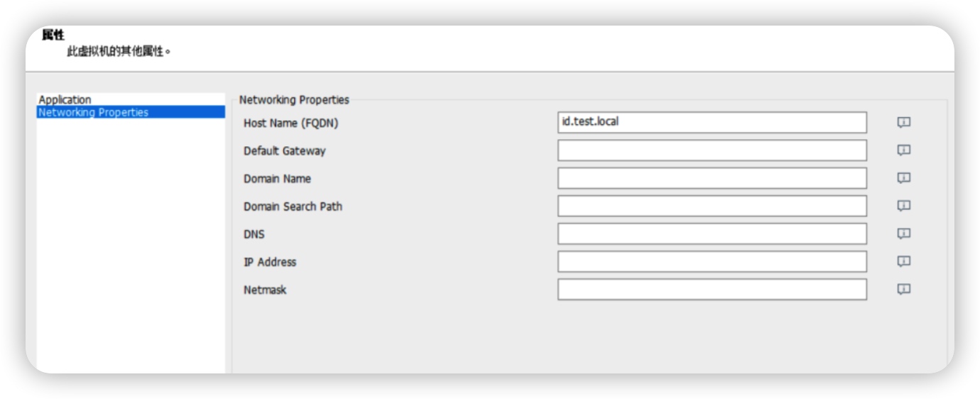Select Networking Properties in the category list

tap(94, 112)
